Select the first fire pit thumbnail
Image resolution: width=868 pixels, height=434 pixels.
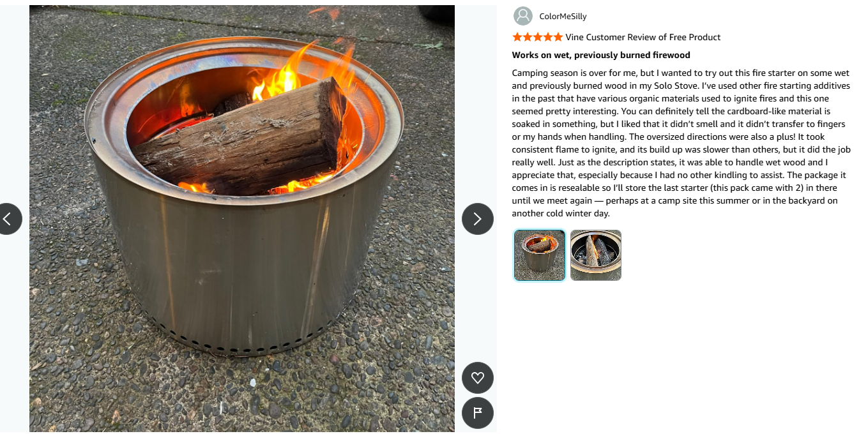[x=540, y=255]
